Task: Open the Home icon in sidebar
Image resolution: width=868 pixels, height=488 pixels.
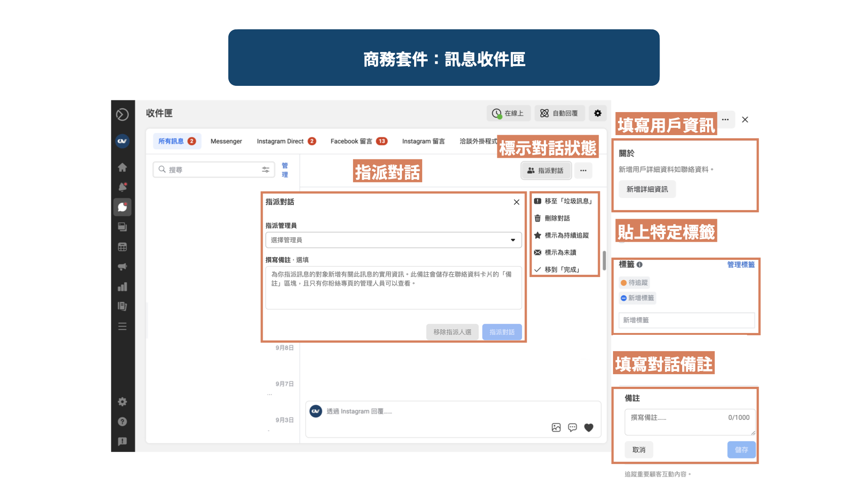Action: (x=122, y=167)
